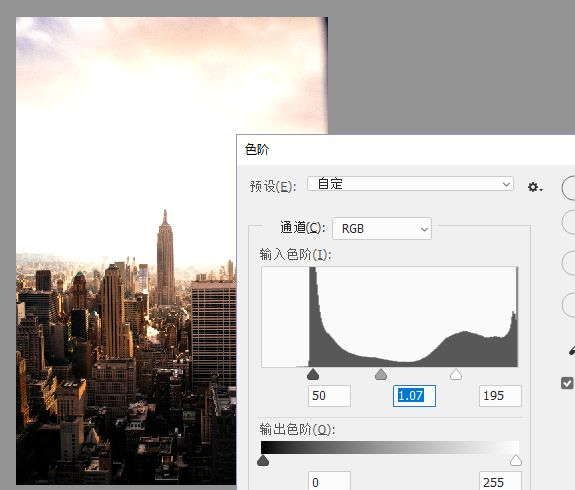Click the output levels field showing 255

click(500, 481)
